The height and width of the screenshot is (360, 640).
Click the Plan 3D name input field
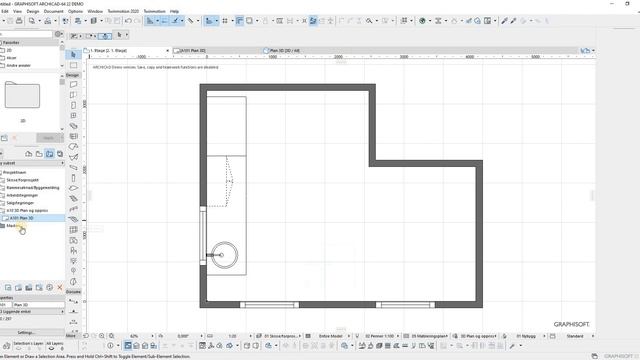click(39, 304)
